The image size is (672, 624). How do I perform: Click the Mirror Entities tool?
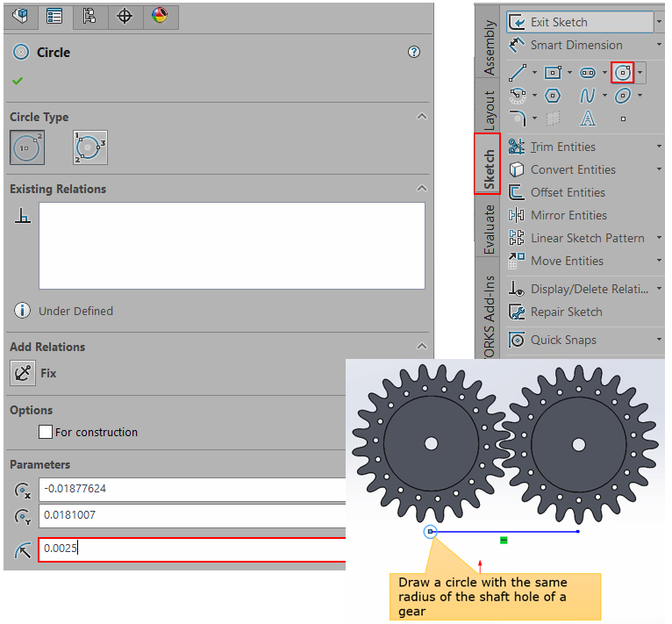pyautogui.click(x=558, y=215)
